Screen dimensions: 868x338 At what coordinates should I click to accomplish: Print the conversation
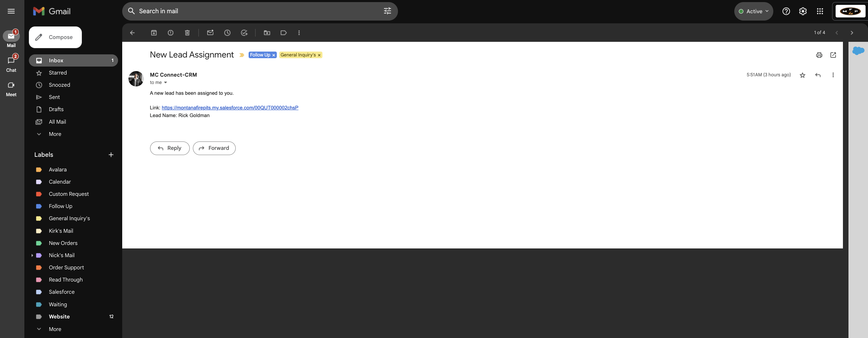[x=819, y=55]
